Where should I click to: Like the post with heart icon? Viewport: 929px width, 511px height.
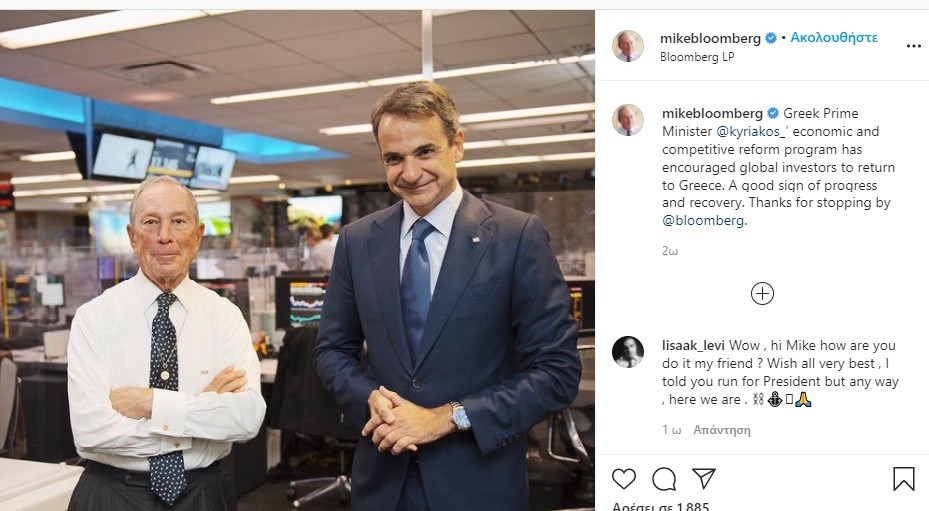(x=624, y=478)
